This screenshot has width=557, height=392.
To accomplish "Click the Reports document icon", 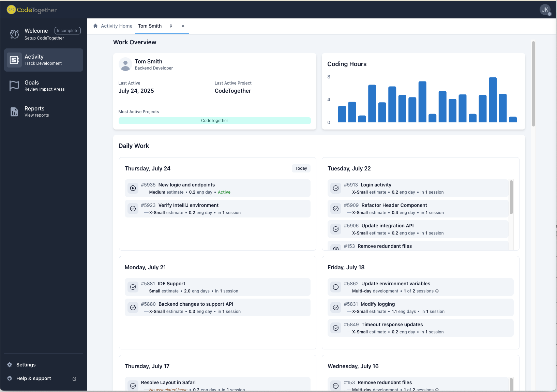I will click(14, 112).
